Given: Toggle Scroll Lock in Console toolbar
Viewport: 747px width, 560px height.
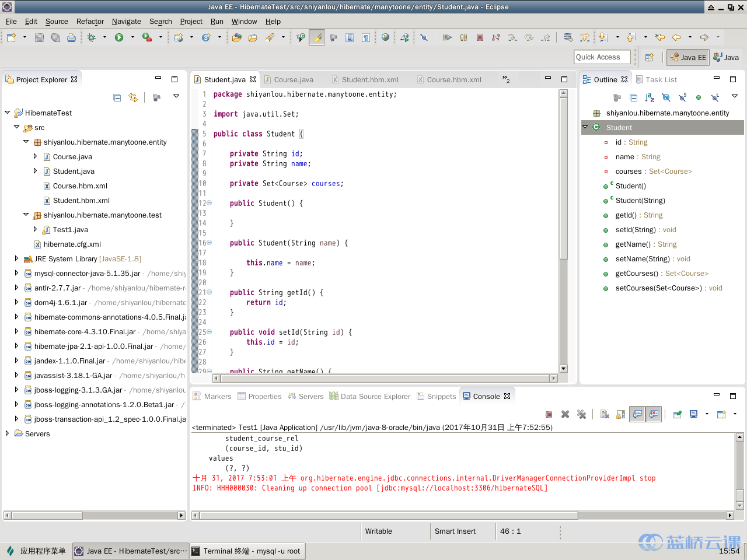Looking at the screenshot, I should coord(621,414).
